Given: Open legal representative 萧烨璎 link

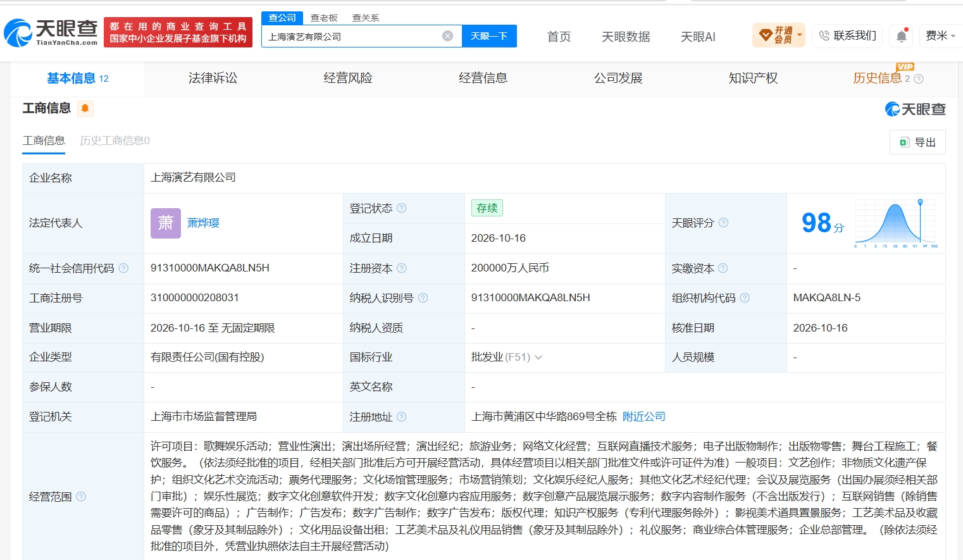Looking at the screenshot, I should coord(203,223).
